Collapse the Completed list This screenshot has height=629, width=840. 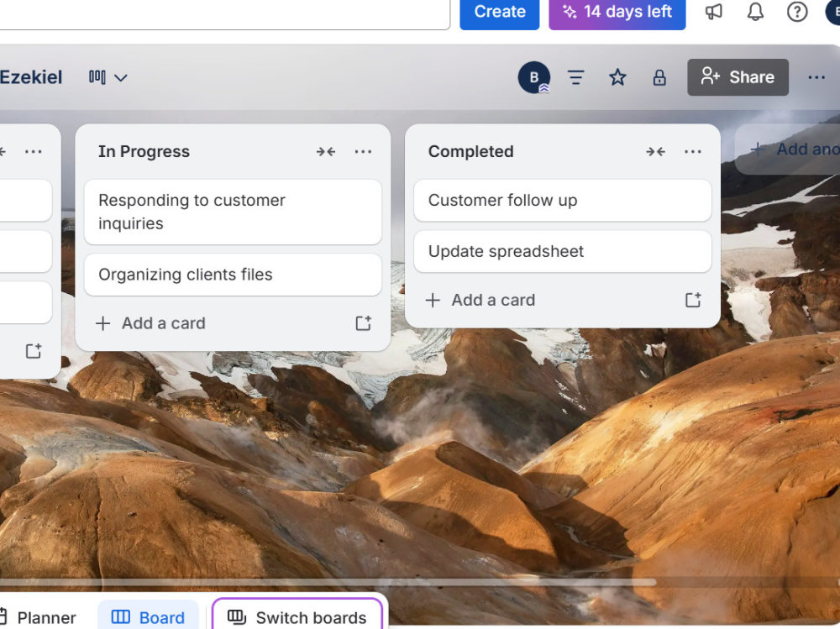tap(656, 152)
